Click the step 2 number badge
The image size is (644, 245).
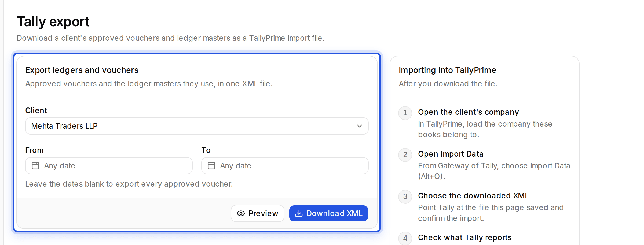coord(405,155)
